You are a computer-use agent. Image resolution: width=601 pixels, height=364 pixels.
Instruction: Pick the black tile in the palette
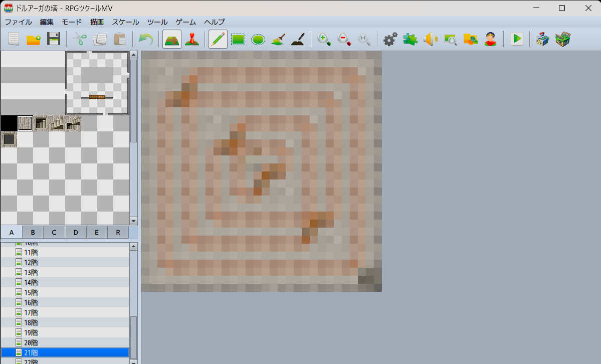(x=9, y=123)
